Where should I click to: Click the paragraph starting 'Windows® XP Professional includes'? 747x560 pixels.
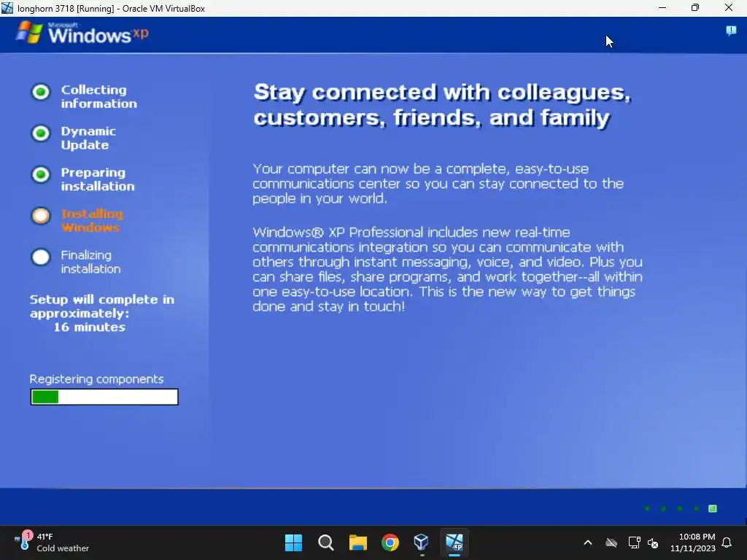pyautogui.click(x=447, y=269)
